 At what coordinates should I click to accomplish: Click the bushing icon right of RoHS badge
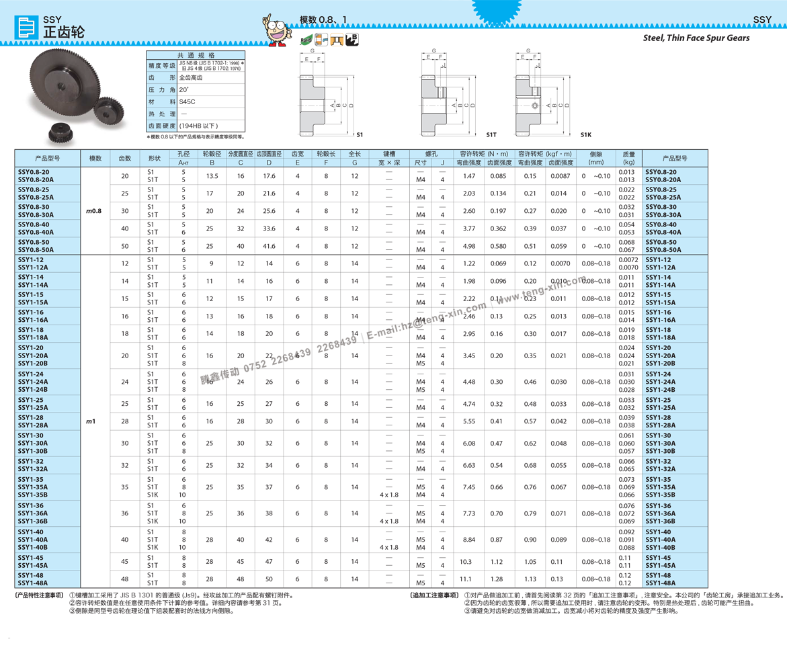[x=321, y=40]
